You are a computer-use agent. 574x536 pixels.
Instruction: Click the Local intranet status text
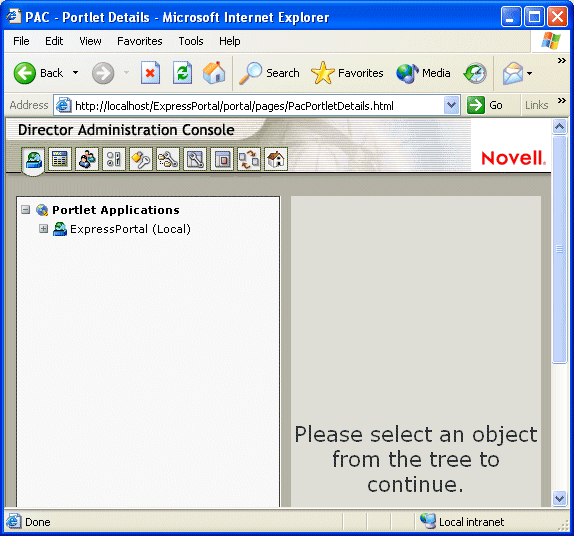(x=472, y=522)
